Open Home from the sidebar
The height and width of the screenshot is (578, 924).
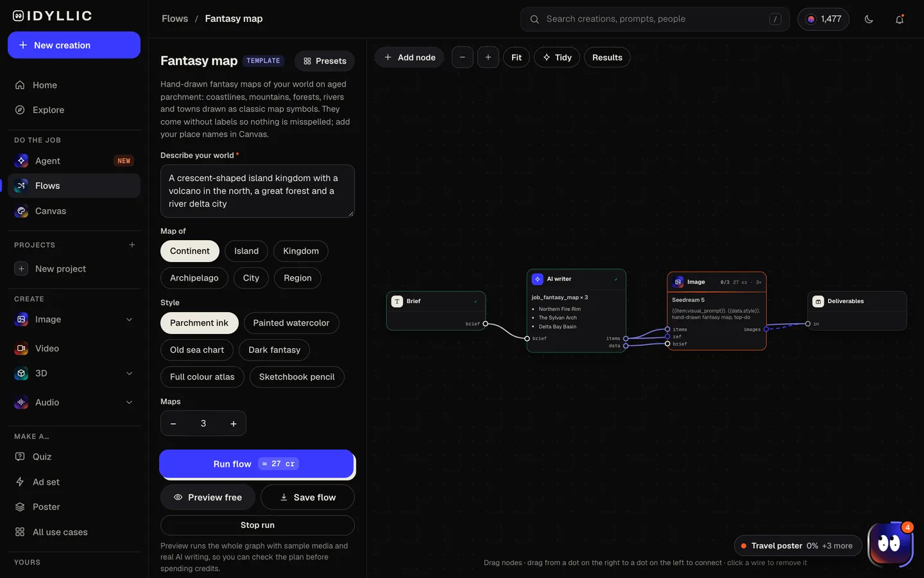[74, 85]
